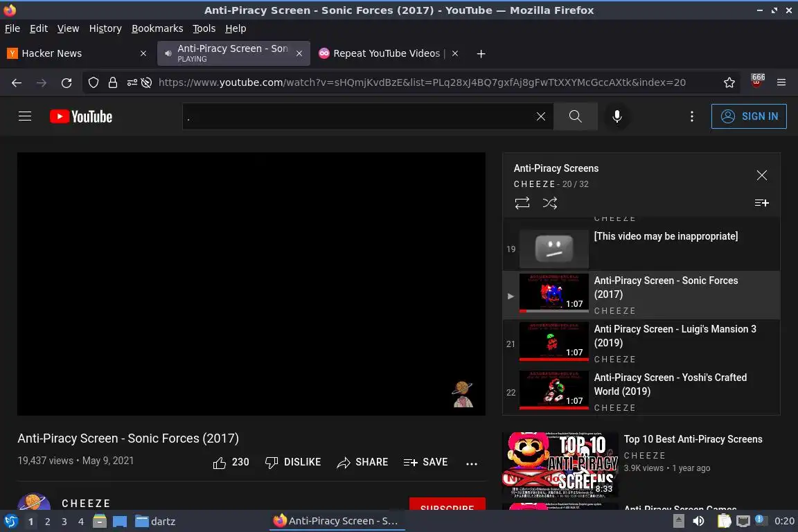This screenshot has height=532, width=798.
Task: Select the inappropriate video placeholder thumbnail
Action: [x=553, y=249]
